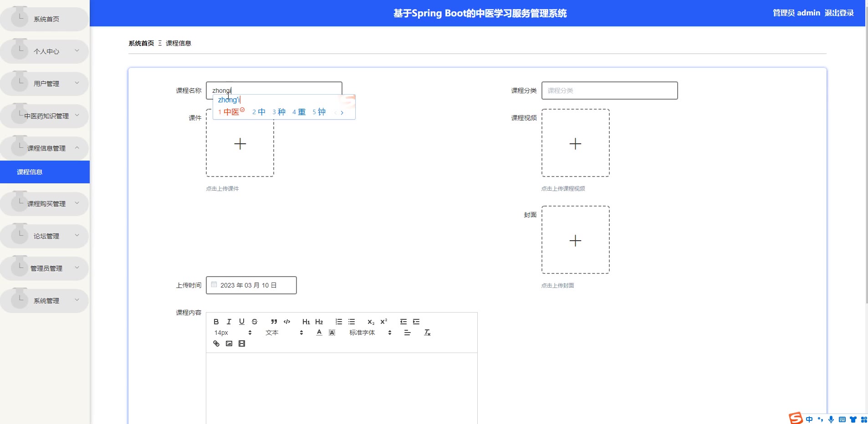Screen dimensions: 868x424
Task: Open the text alignment options
Action: tap(407, 333)
